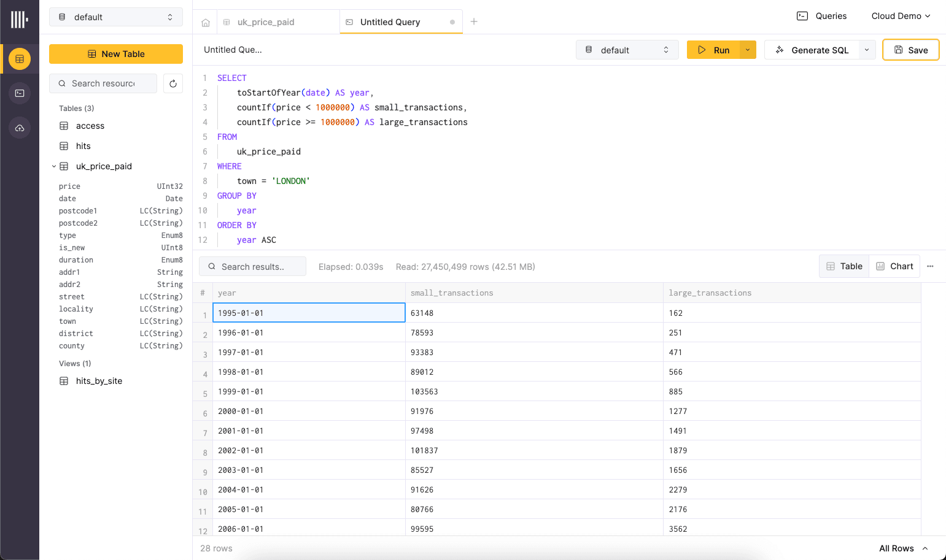Screen dimensions: 946x560
Task: Switch to the uk_price_paid tab
Action: click(266, 22)
